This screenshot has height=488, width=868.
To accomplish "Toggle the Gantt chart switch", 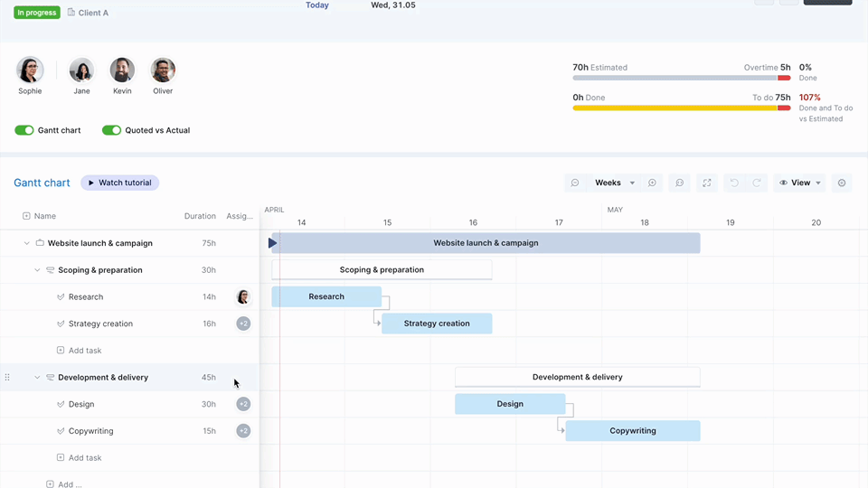I will [24, 130].
